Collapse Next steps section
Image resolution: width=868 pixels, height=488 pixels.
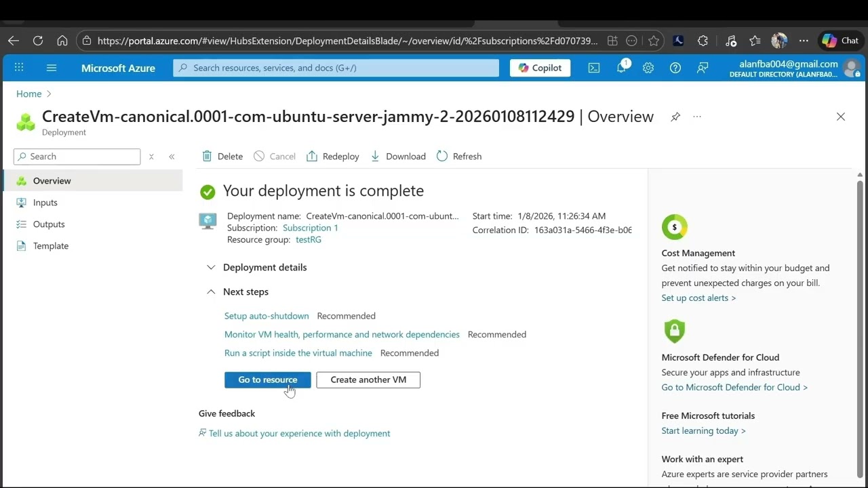[x=238, y=291]
